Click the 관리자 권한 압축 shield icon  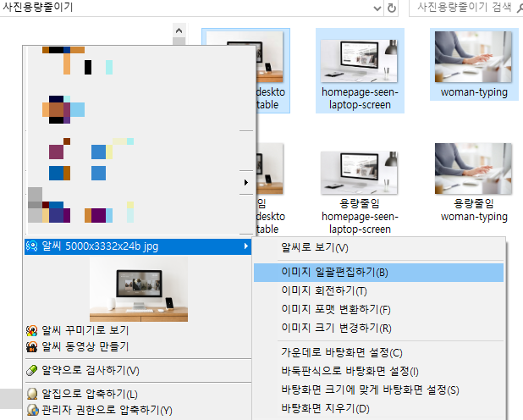33,410
